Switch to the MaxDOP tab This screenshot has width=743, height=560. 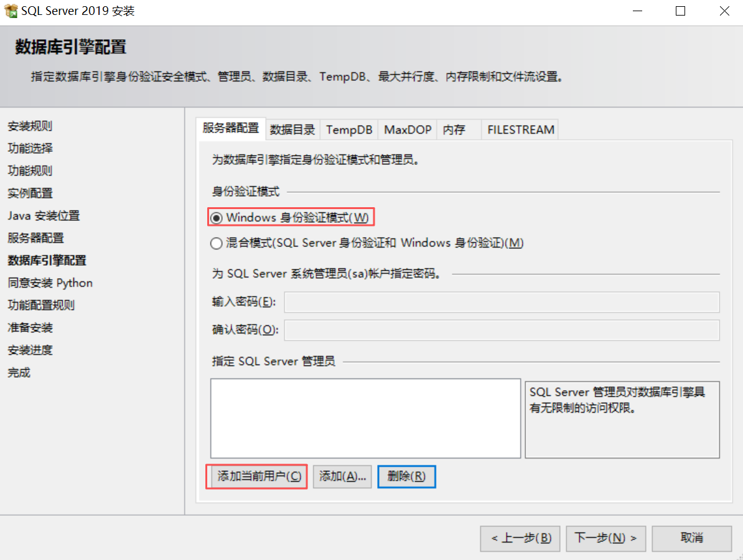(408, 130)
